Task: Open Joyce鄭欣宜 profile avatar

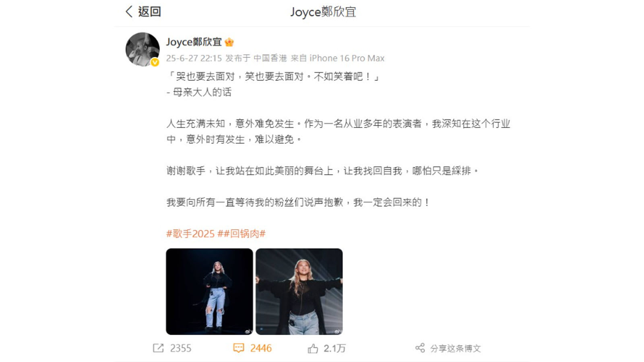Action: click(x=142, y=49)
